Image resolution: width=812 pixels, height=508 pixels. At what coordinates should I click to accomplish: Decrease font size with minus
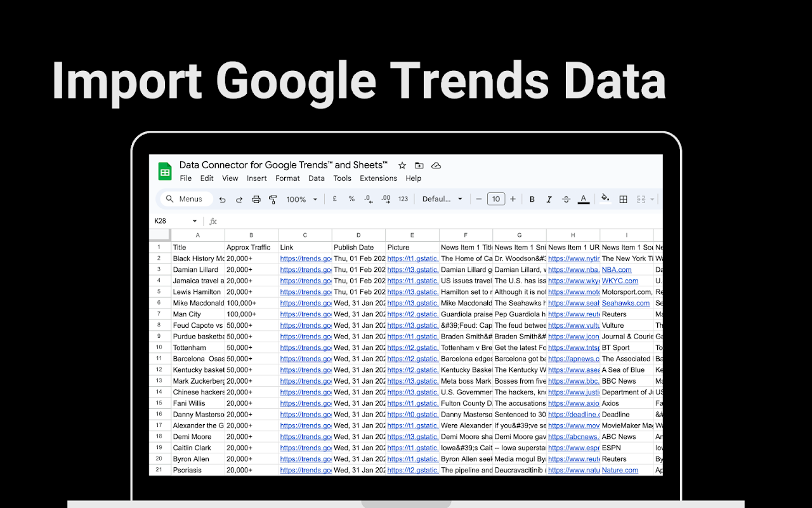(x=479, y=199)
